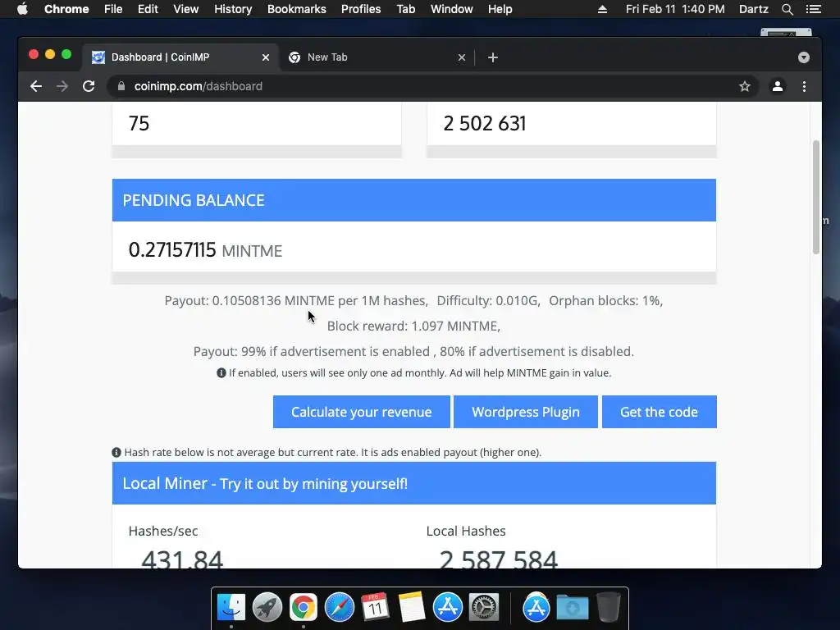
Task: Open the Downloads folder in Dock
Action: click(572, 608)
